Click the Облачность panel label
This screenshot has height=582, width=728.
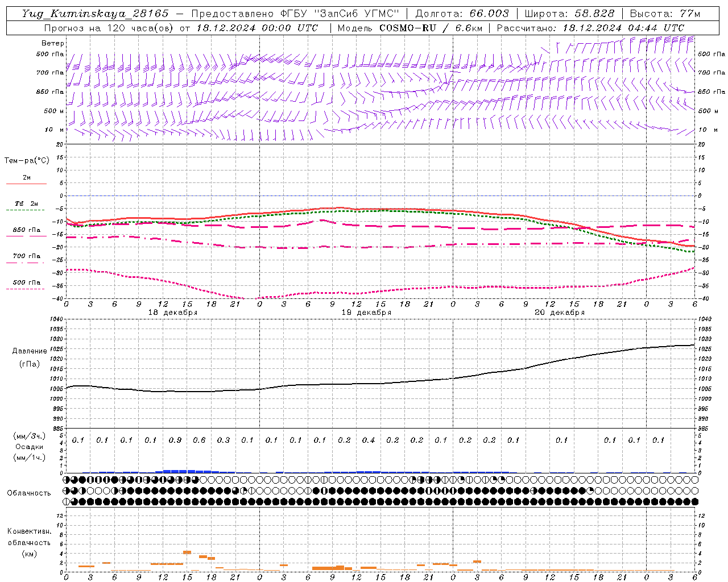point(29,493)
